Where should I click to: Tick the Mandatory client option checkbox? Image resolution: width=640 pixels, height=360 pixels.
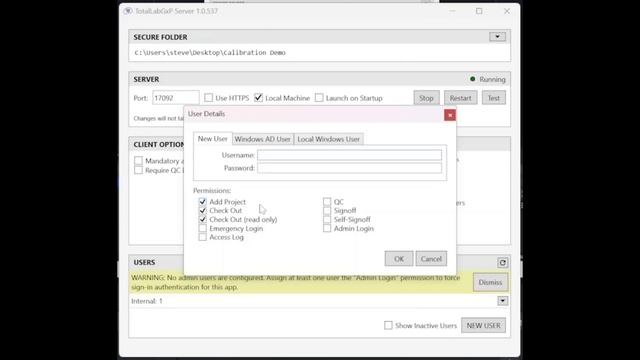pos(138,161)
